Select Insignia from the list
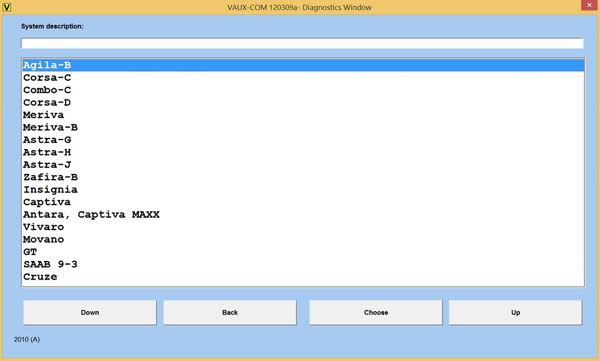 pyautogui.click(x=303, y=189)
